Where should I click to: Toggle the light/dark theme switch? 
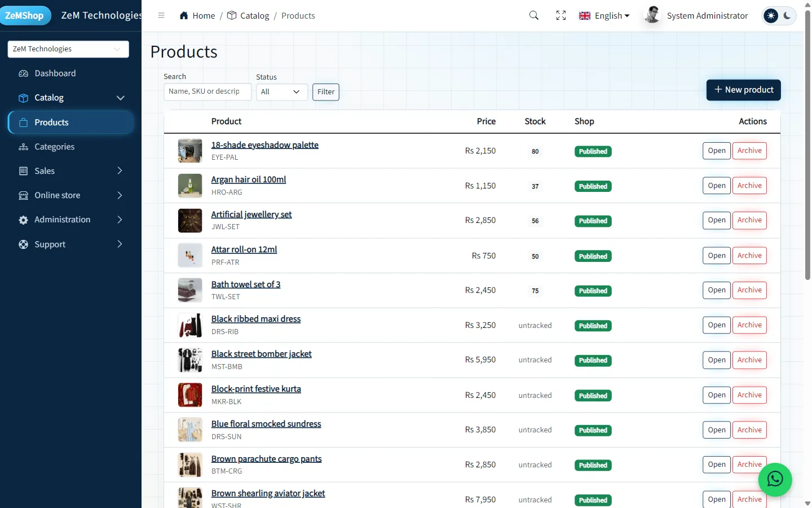pyautogui.click(x=779, y=16)
